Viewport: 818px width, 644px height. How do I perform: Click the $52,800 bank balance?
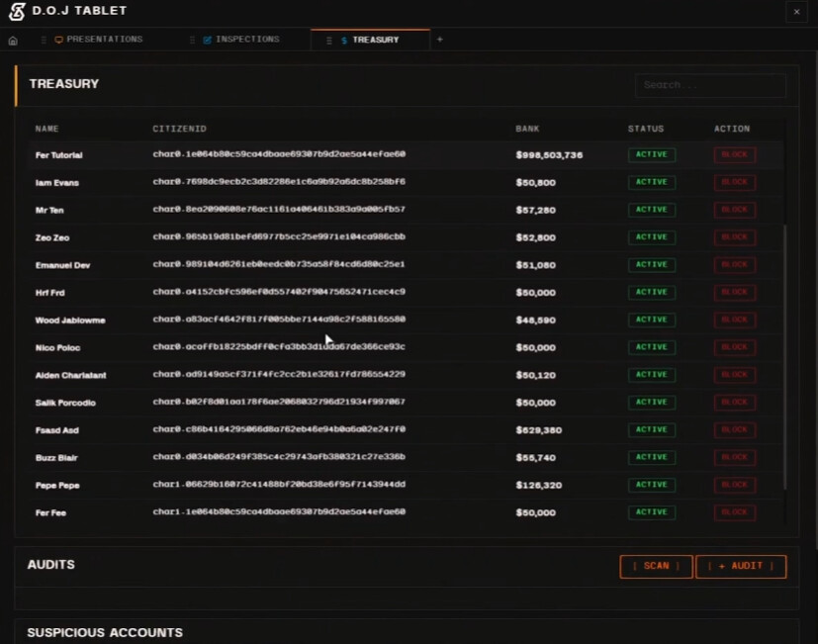(536, 238)
